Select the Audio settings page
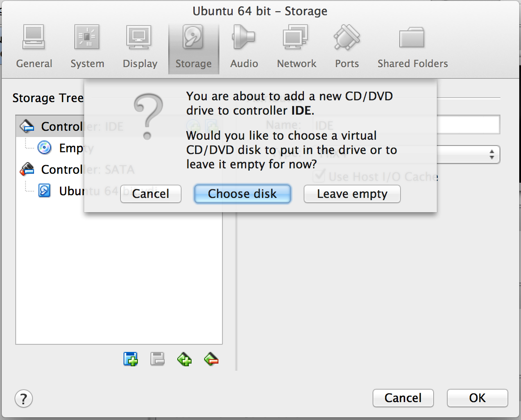 click(243, 45)
